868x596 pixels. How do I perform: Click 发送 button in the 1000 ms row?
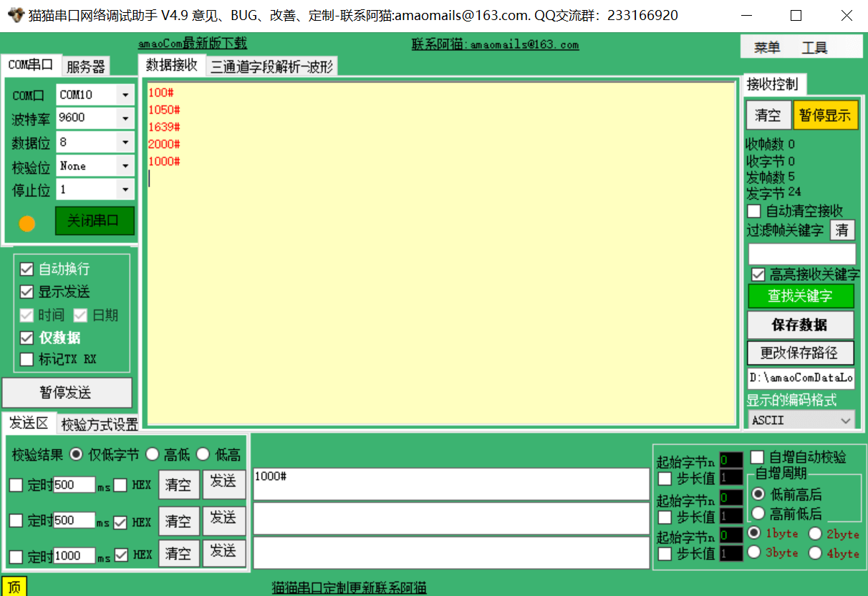click(x=224, y=553)
